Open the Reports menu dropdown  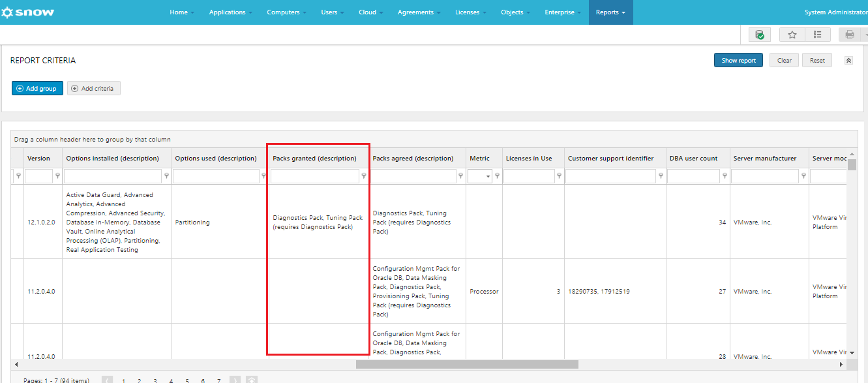(610, 12)
